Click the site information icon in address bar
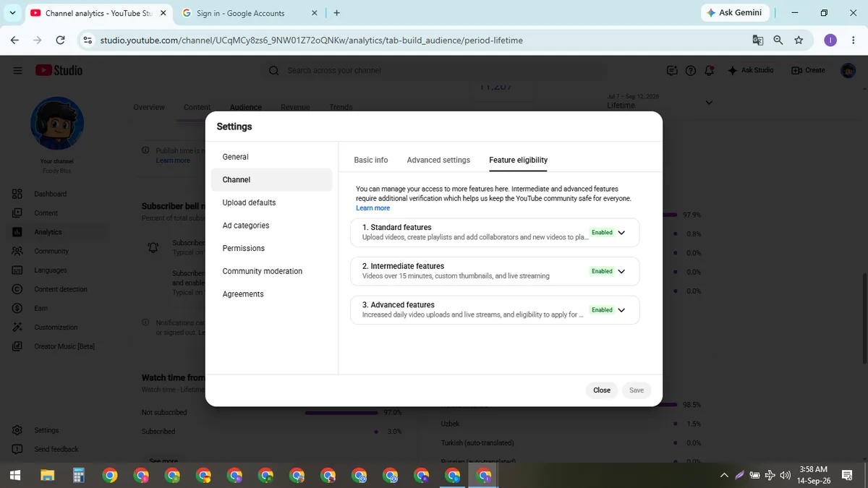This screenshot has width=868, height=488. click(88, 40)
